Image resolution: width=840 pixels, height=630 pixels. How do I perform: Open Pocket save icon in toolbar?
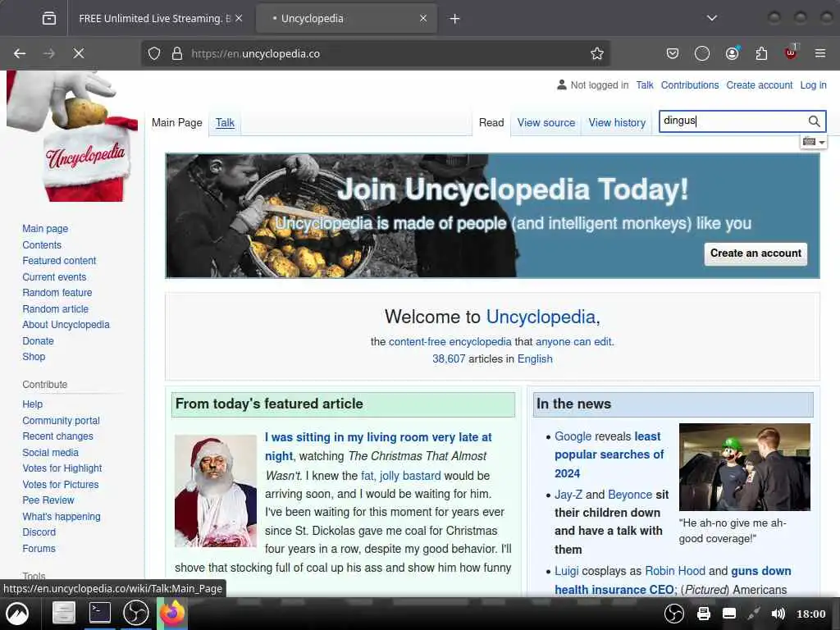[673, 53]
